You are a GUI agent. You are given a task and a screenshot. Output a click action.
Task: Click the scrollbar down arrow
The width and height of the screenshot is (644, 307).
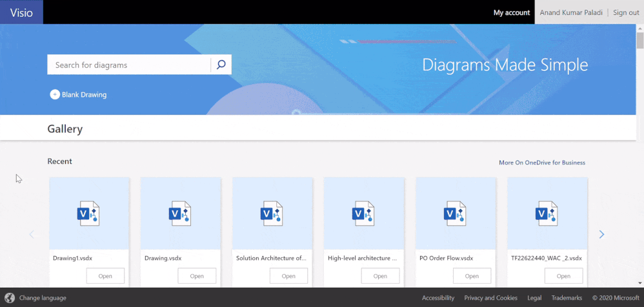640,282
